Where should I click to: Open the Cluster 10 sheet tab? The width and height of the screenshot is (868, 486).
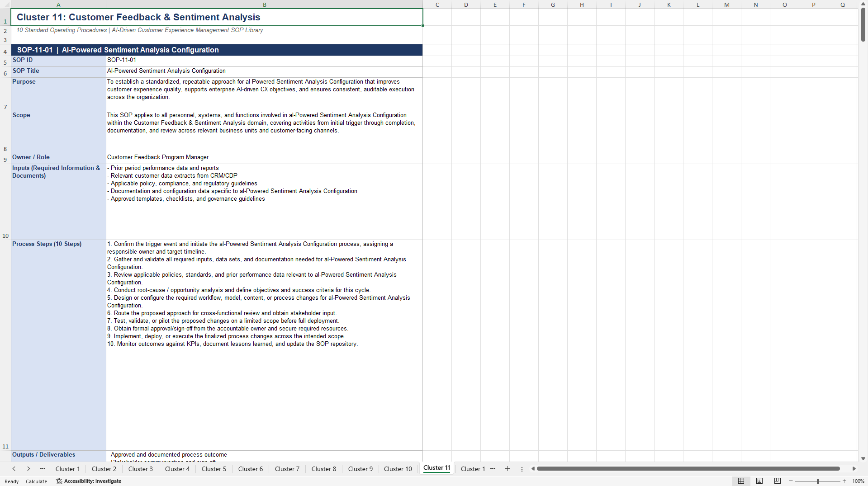[398, 469]
